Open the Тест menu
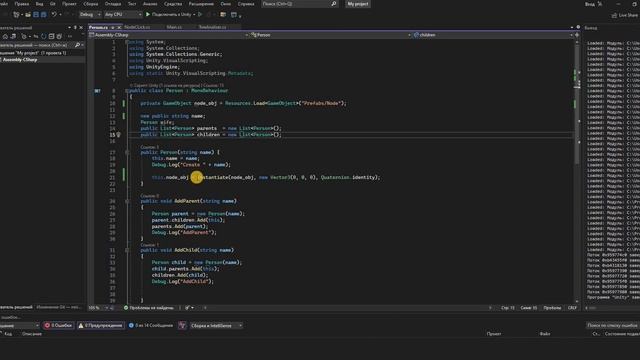Viewport: 640px width, 360px height. (132, 4)
